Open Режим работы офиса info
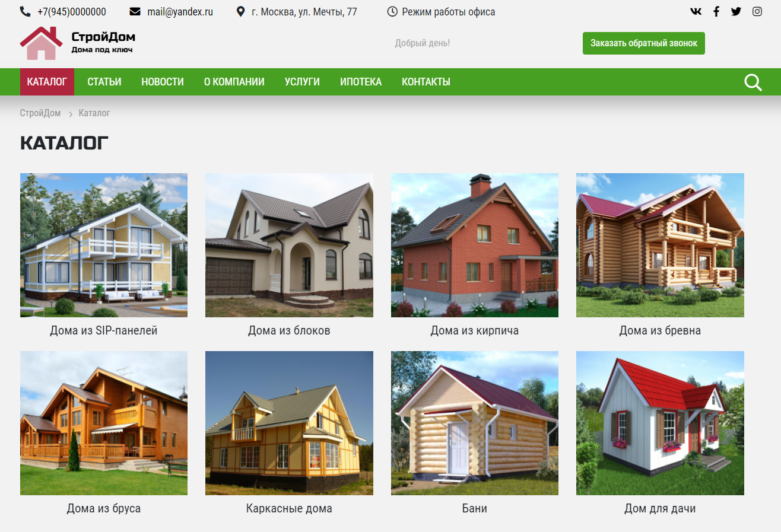 [x=448, y=12]
